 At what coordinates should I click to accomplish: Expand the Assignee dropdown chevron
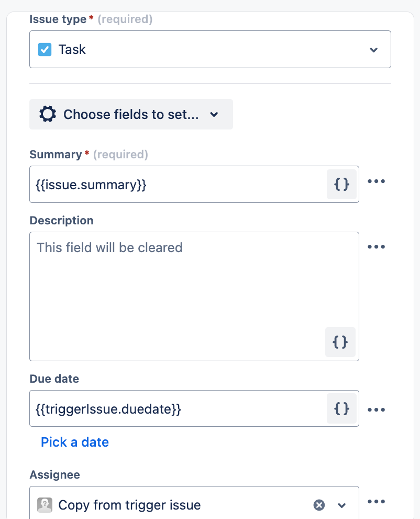(342, 505)
